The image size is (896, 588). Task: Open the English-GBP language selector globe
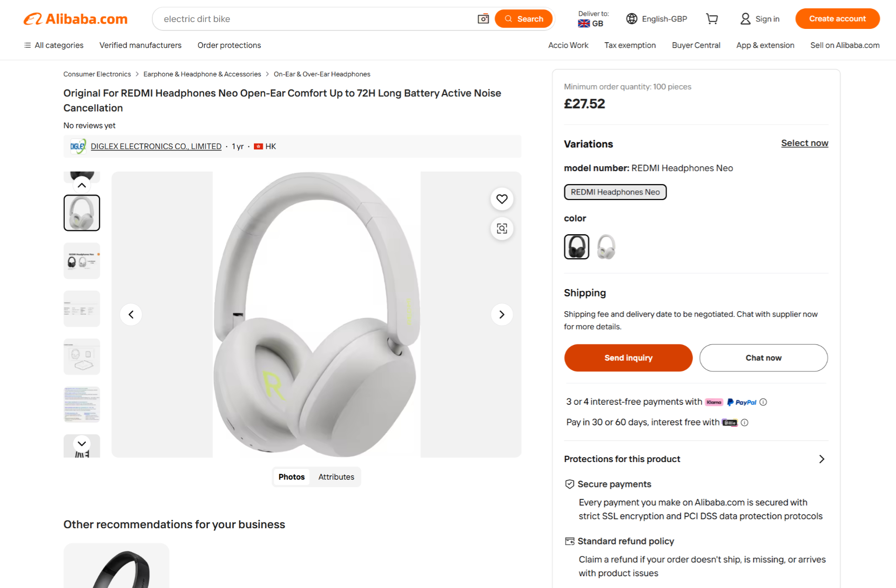pyautogui.click(x=631, y=19)
